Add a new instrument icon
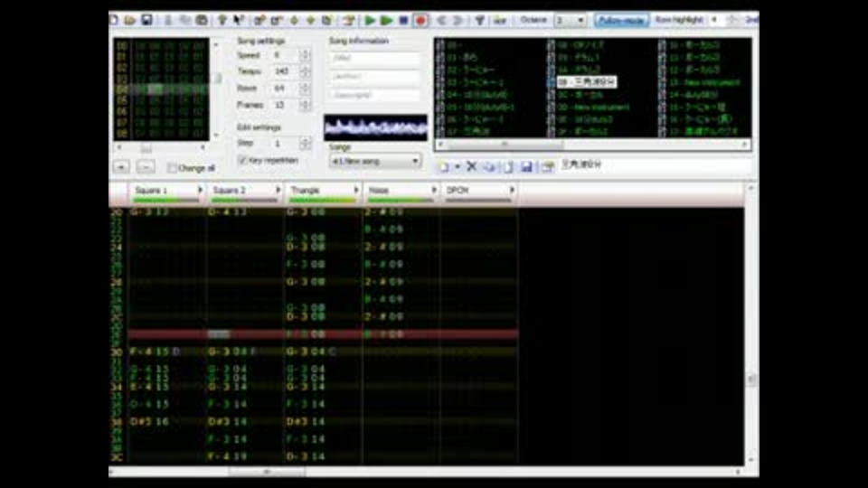Image resolution: width=868 pixels, height=488 pixels. (445, 166)
